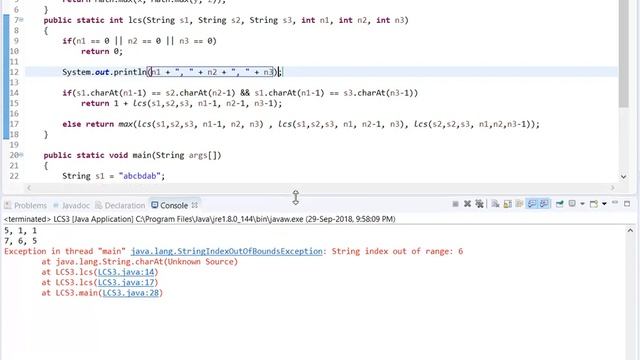640x360 pixels.
Task: Click "max" call on line 17
Action: [125, 124]
